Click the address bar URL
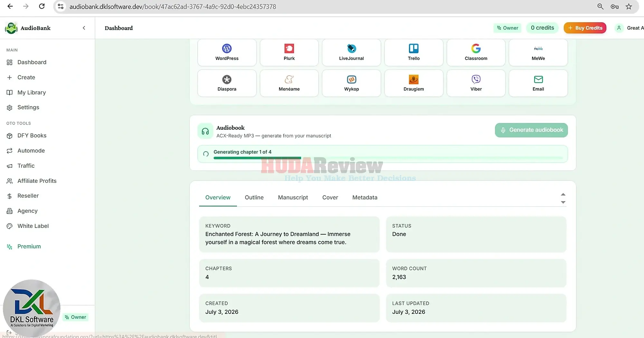 tap(173, 7)
